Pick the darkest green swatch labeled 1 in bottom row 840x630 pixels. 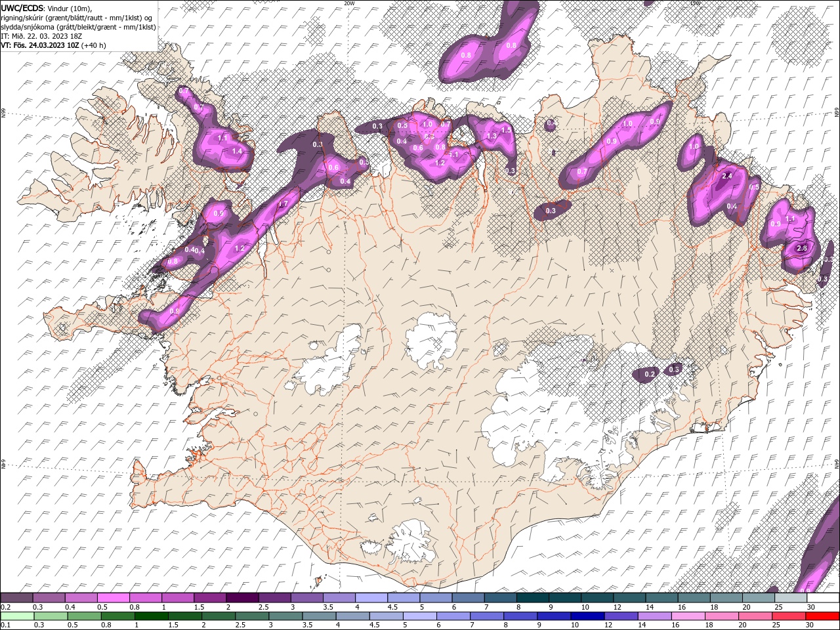click(152, 616)
